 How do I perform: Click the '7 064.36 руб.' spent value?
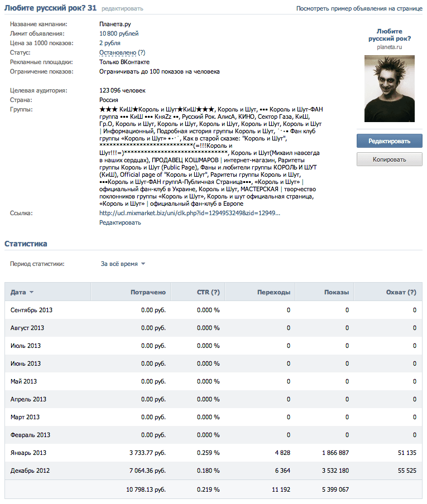point(147,471)
